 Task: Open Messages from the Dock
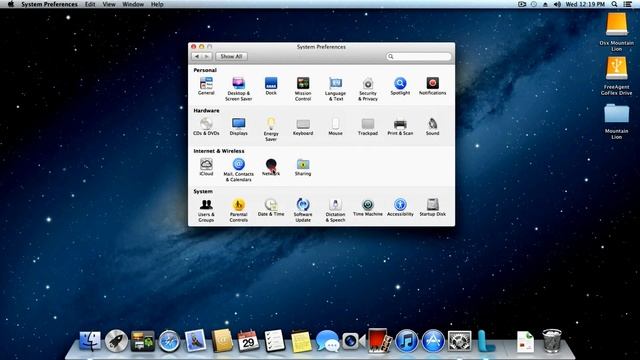(x=327, y=341)
